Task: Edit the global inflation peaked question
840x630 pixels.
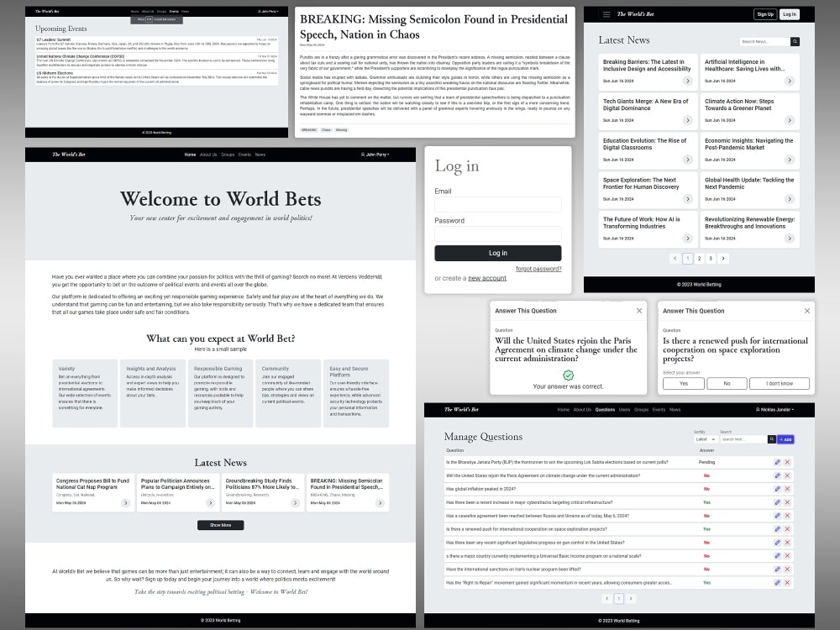Action: click(777, 489)
